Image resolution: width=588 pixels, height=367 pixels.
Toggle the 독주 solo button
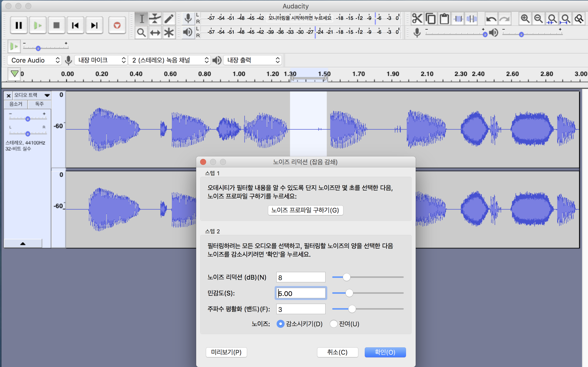[39, 104]
